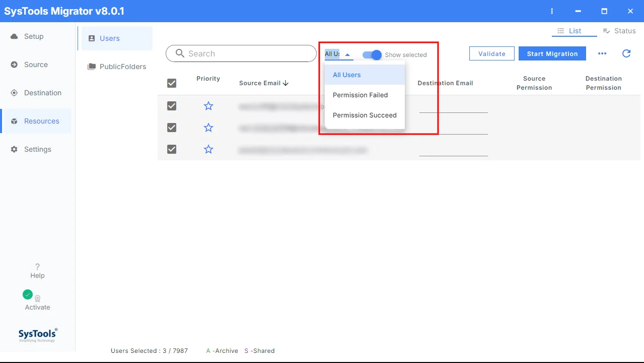Click the A -Archive legend text

tap(222, 351)
